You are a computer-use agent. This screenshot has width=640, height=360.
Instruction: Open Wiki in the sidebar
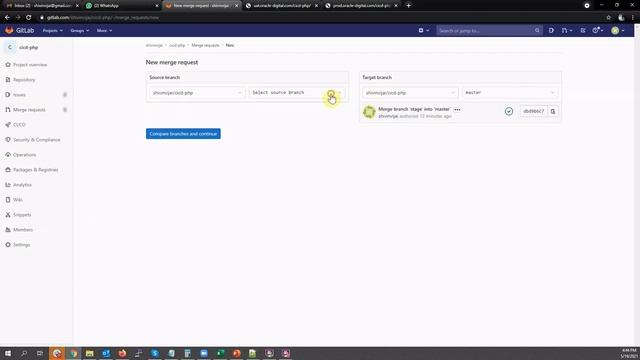click(x=14, y=200)
